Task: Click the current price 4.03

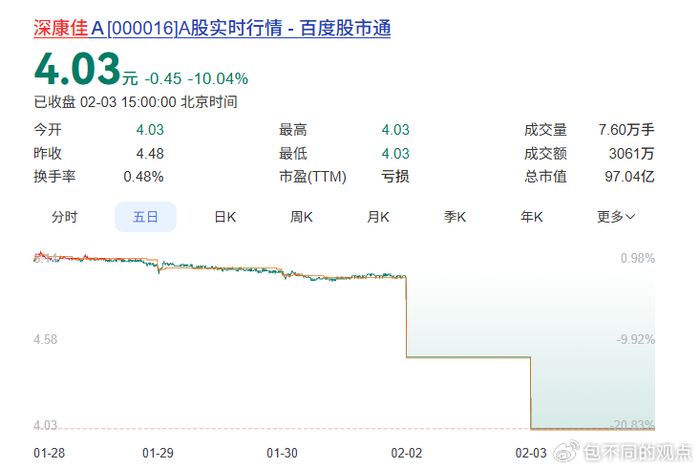Action: 77,69
